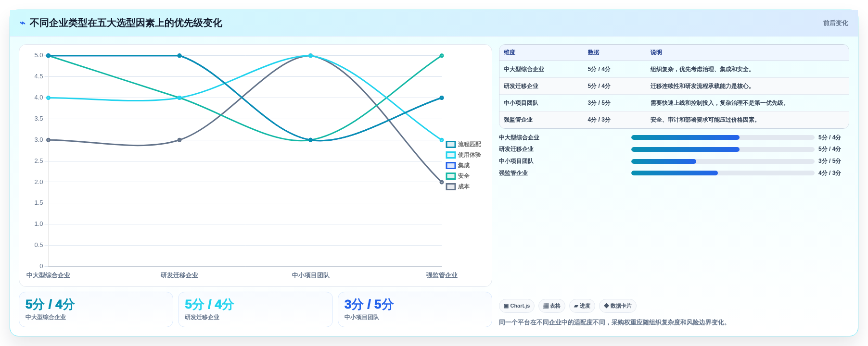Click the 表格 tag chip

(x=552, y=306)
